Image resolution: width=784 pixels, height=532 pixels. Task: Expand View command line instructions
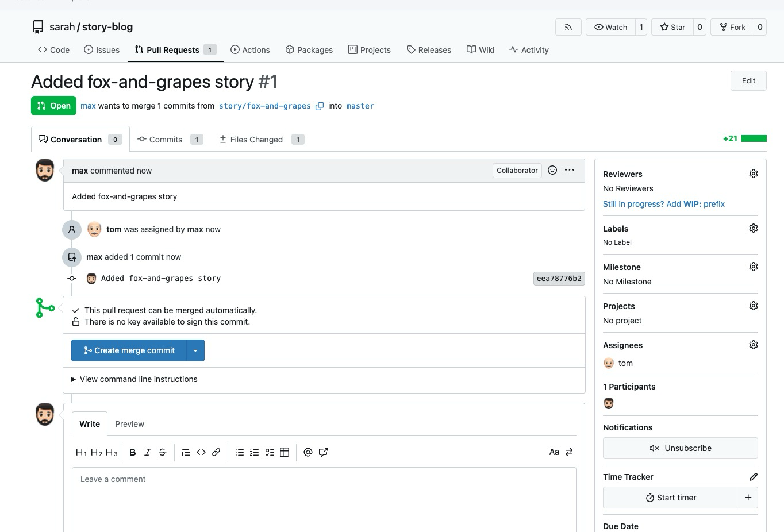134,379
